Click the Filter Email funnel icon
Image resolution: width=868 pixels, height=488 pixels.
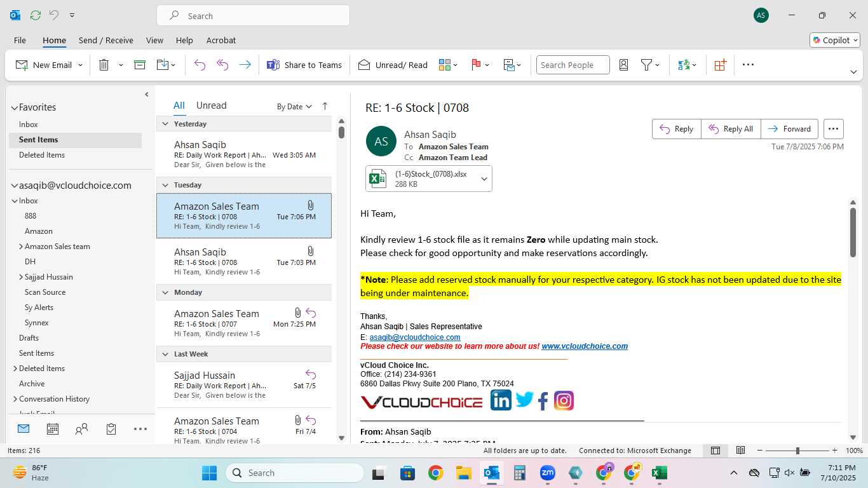tap(646, 65)
